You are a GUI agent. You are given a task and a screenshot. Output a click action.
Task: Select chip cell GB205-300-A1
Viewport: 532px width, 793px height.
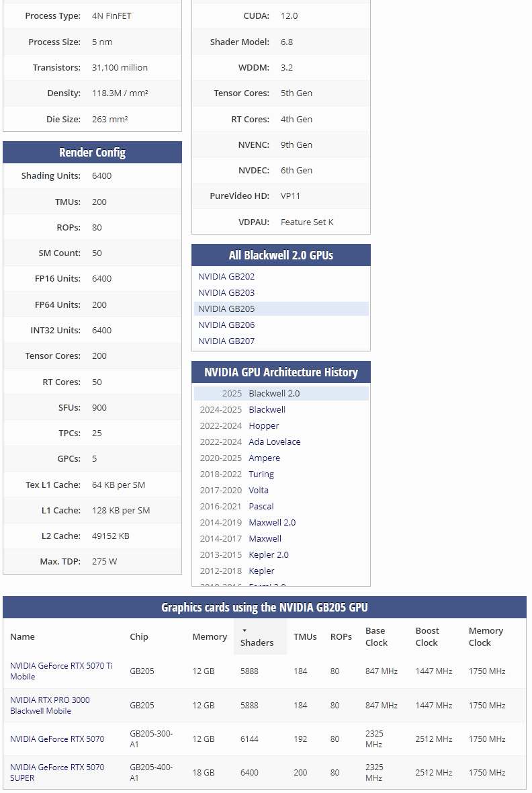[x=151, y=739]
